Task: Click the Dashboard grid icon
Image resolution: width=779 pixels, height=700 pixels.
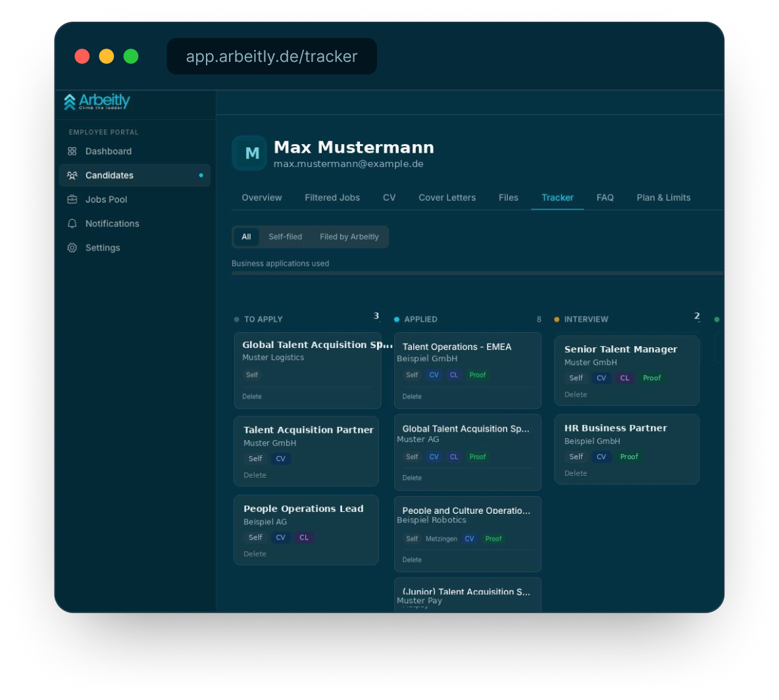Action: coord(72,151)
